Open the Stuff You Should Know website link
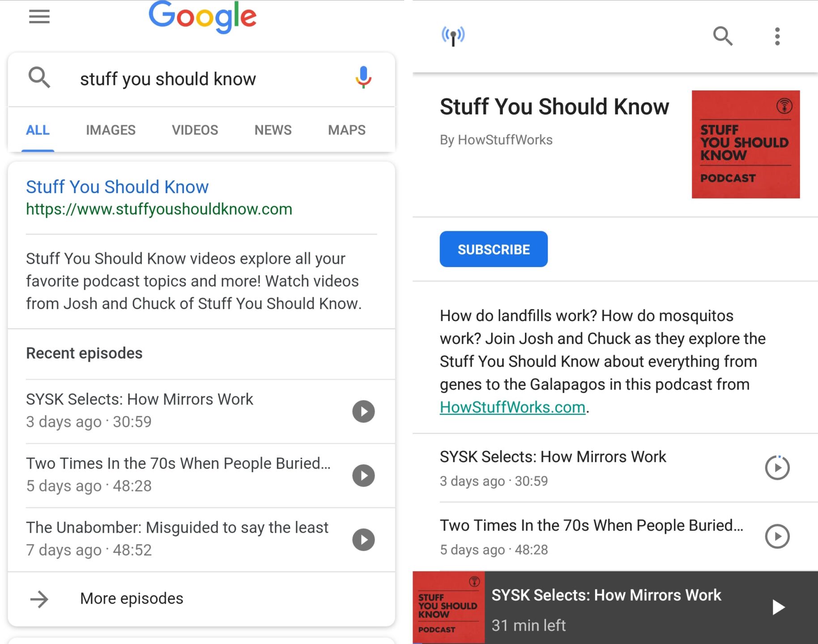 [117, 186]
